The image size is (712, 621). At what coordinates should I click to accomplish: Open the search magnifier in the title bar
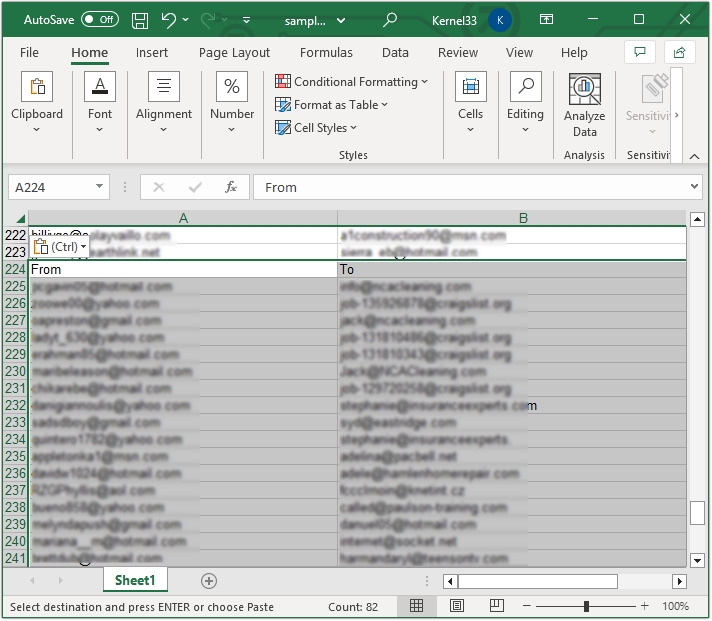390,20
